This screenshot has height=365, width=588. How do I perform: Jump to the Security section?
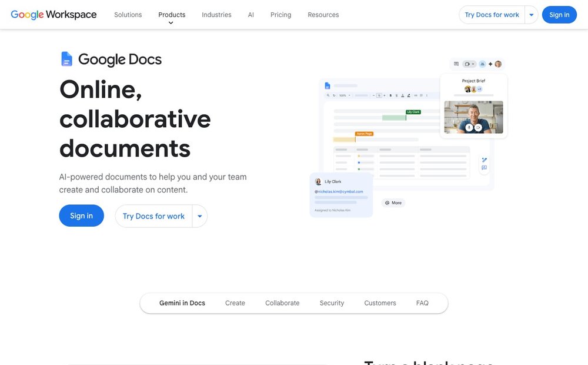332,303
